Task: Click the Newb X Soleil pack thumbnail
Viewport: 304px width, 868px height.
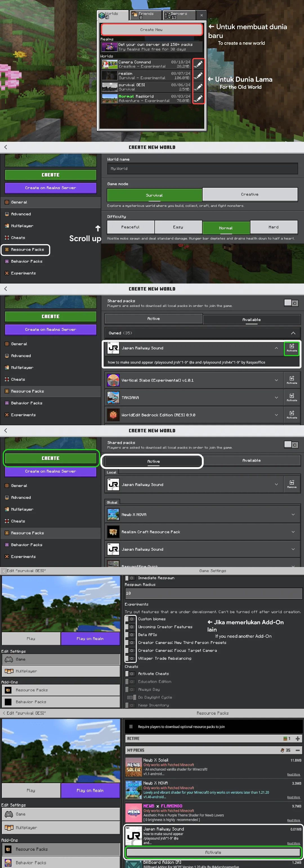Action: (x=134, y=767)
